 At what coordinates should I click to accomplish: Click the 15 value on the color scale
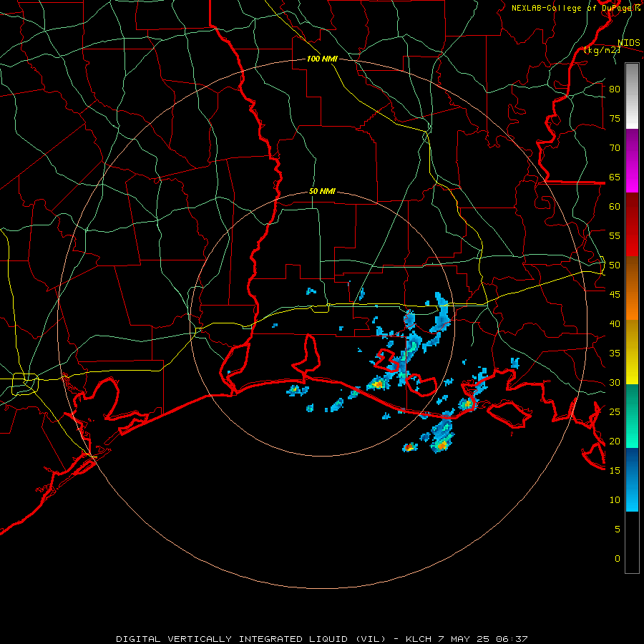tap(615, 471)
